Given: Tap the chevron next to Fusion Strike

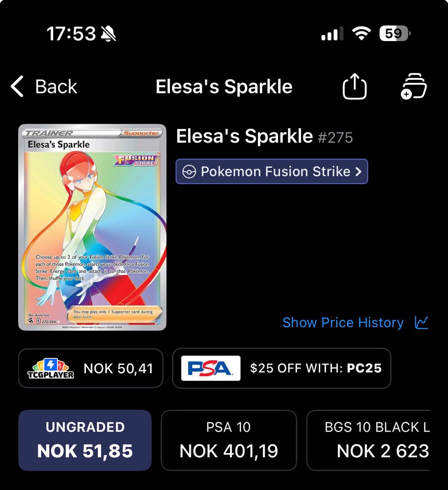Looking at the screenshot, I should 358,171.
